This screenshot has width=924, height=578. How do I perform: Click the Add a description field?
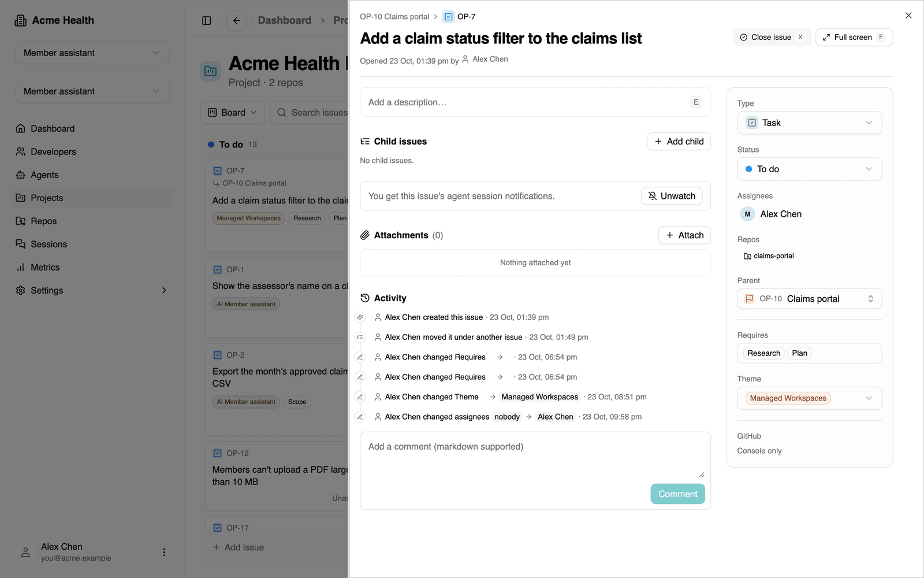pos(535,102)
